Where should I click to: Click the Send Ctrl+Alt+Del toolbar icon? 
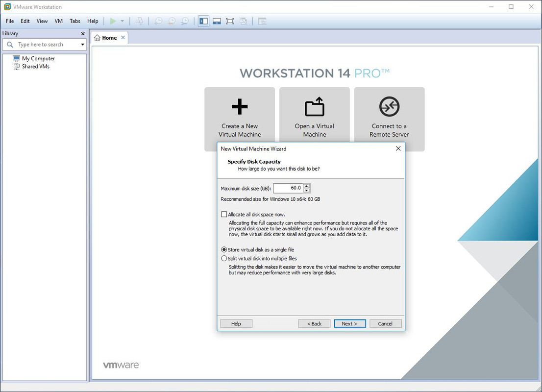point(139,21)
